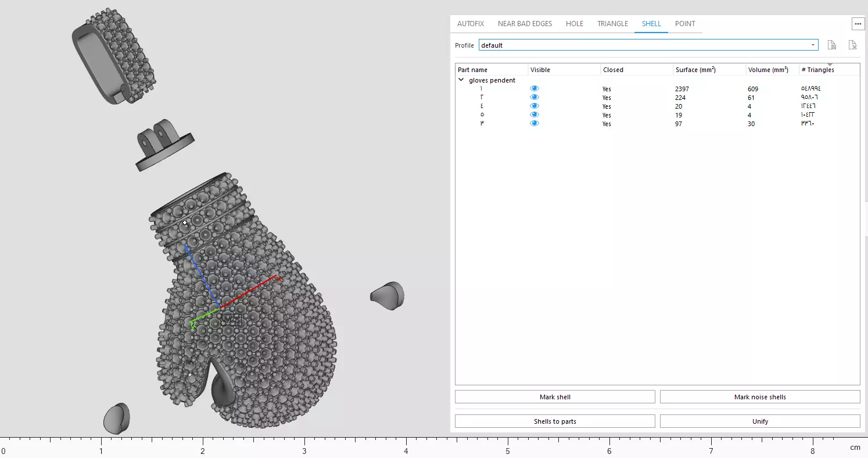Click the delete profile icon with X mark

tap(852, 45)
